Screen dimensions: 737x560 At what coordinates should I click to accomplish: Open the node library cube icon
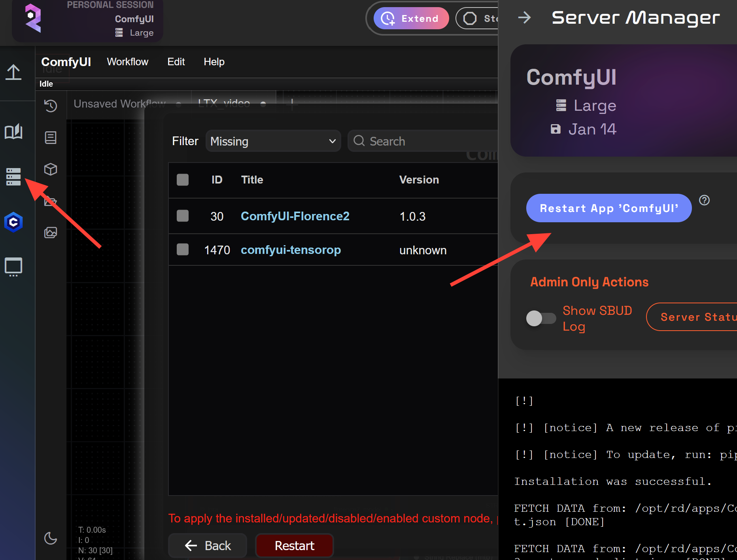(51, 170)
